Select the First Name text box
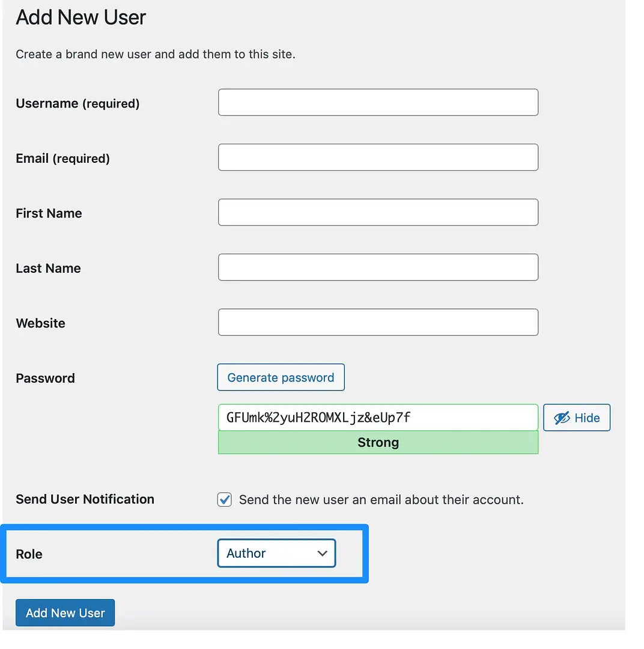Screen dimensions: 644x649 click(378, 212)
